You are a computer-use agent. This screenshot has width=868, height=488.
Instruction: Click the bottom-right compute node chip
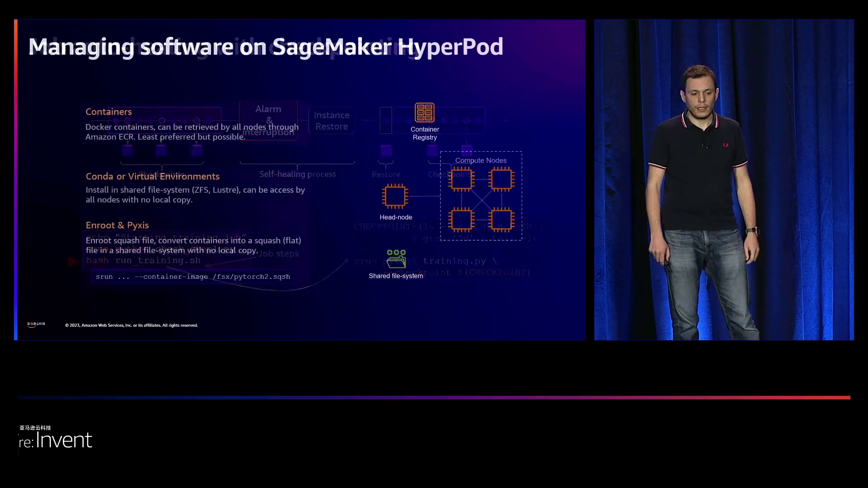pos(501,220)
